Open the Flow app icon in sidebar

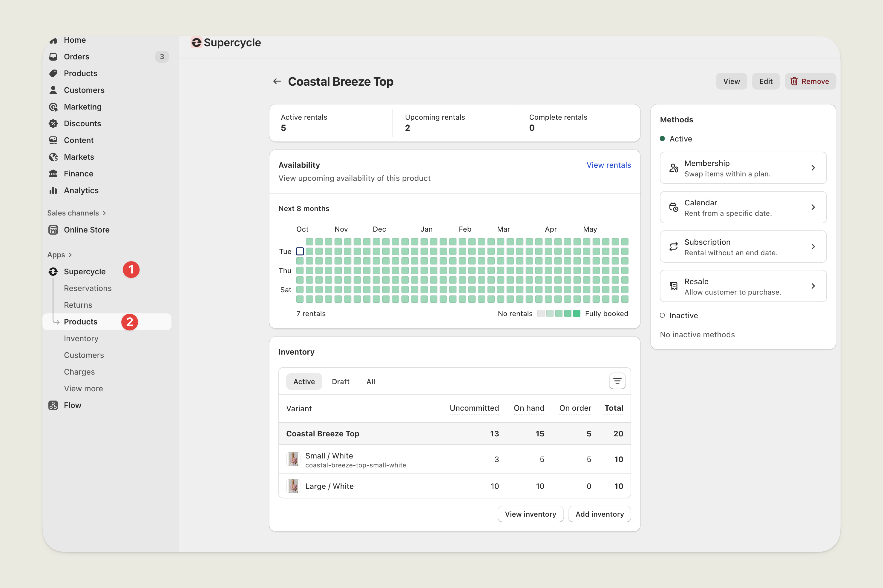[53, 405]
